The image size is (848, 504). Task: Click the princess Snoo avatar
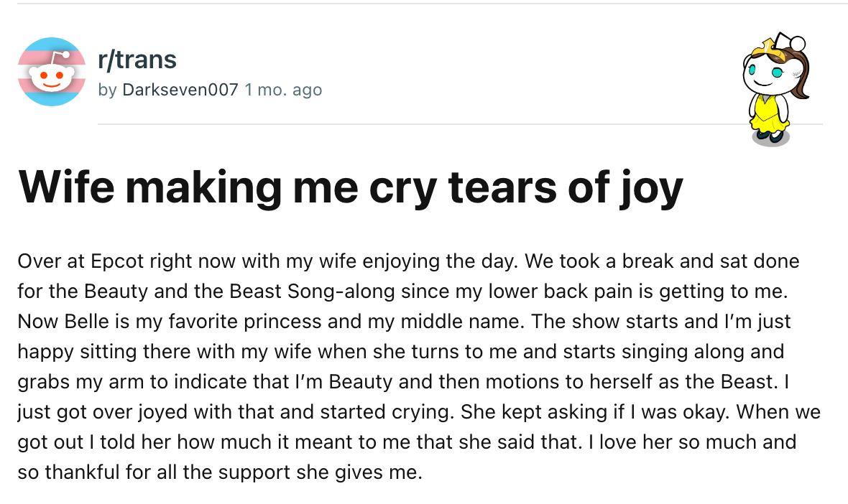(775, 89)
